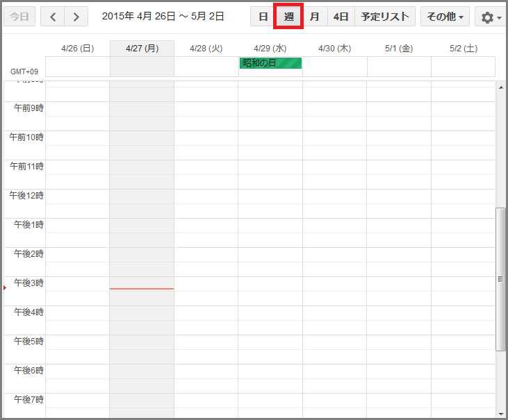The width and height of the screenshot is (508, 420).
Task: Select the 4/27 (月) day header
Action: (142, 49)
